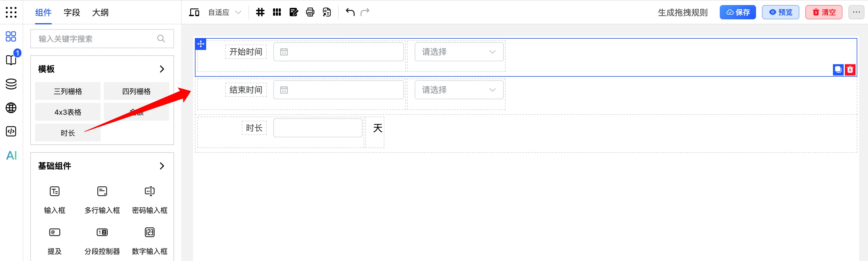Click the 保存 button
Viewport: 868px width, 261px height.
(x=738, y=12)
